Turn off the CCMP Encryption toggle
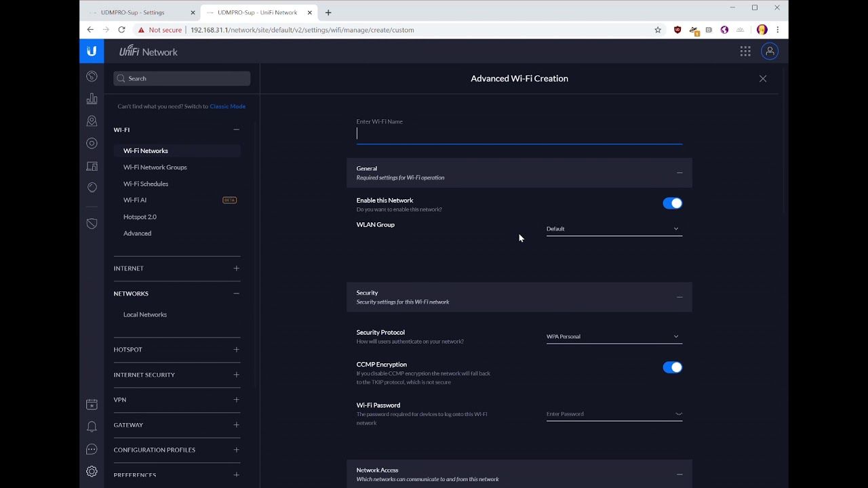This screenshot has height=488, width=868. click(672, 367)
